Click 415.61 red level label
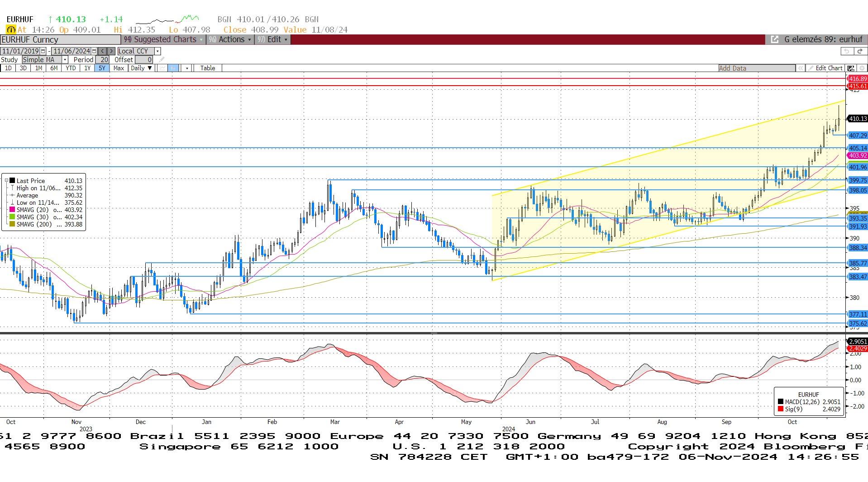Image resolution: width=868 pixels, height=482 pixels. click(x=857, y=86)
